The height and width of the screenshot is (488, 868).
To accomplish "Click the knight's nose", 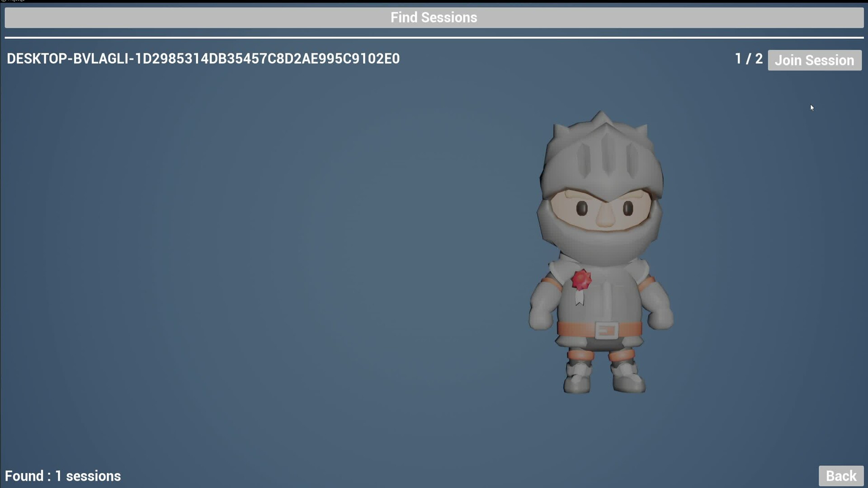I will tap(605, 218).
